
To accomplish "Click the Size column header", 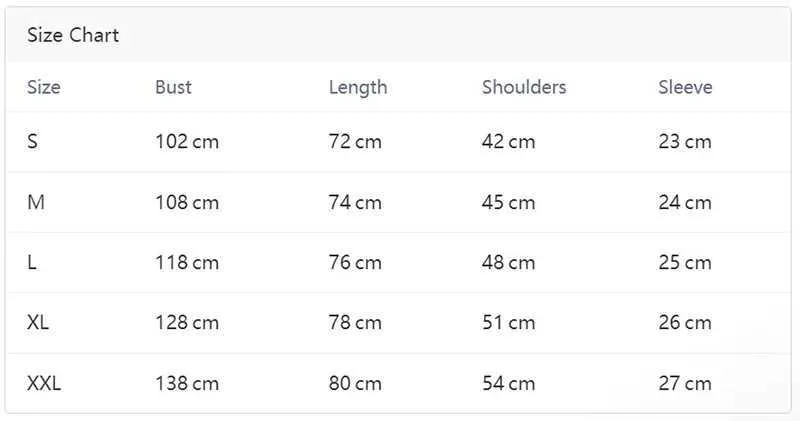I will (x=44, y=87).
